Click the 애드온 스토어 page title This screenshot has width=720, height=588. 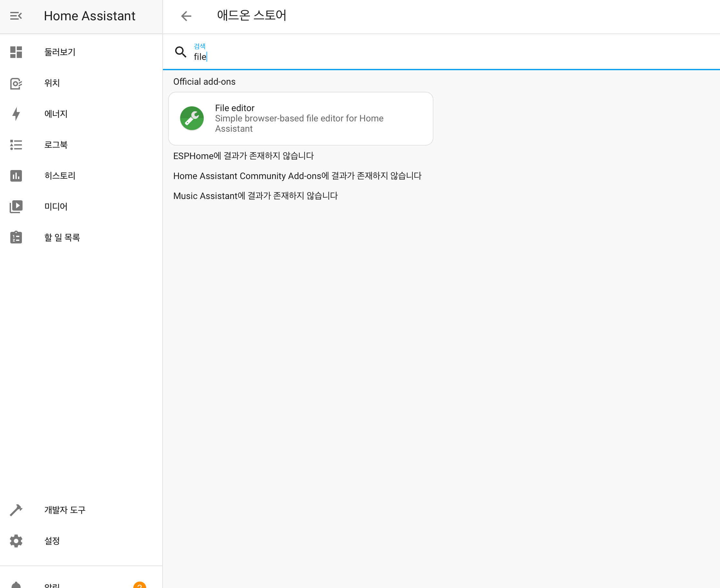pos(251,15)
